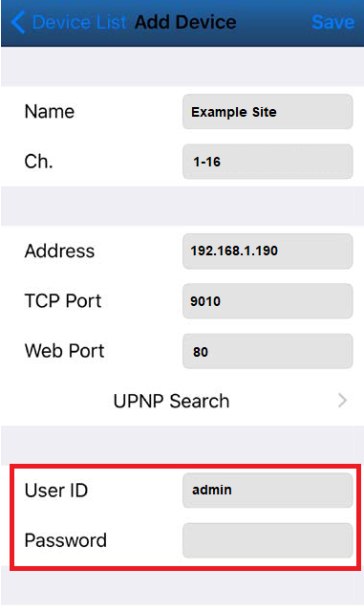Image resolution: width=364 pixels, height=613 pixels.
Task: Click the User ID field with admin
Action: click(268, 491)
